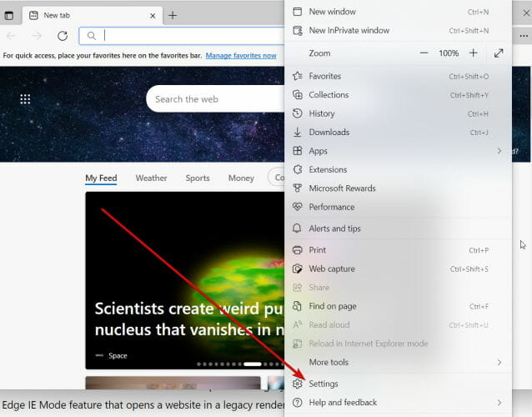
Task: Click the Web capture icon
Action: [x=297, y=269]
